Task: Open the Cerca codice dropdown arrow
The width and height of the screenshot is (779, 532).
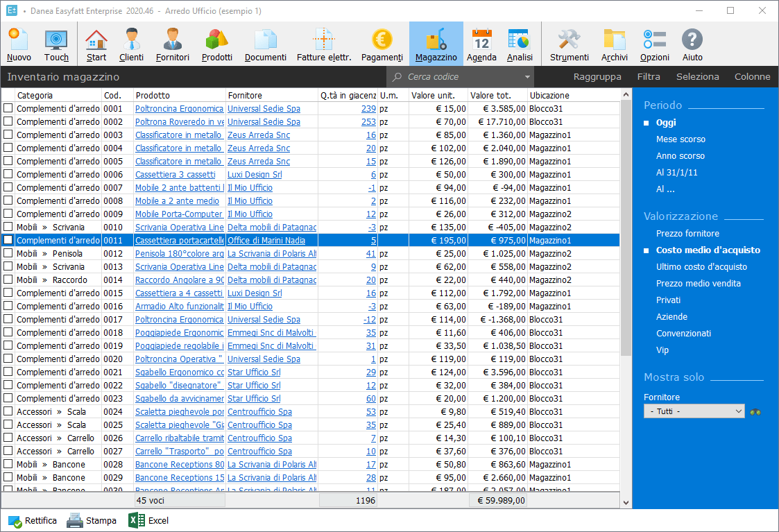Action: (x=527, y=77)
